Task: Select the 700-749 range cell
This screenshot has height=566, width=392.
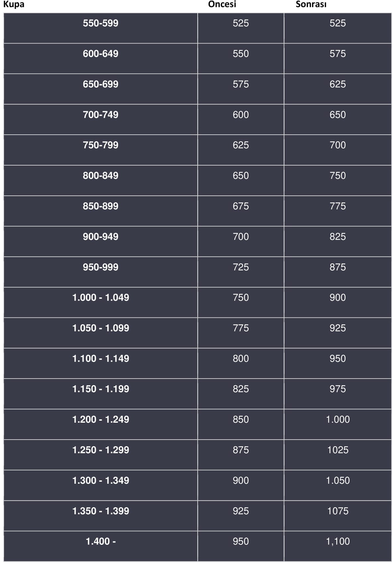Action: pos(100,119)
